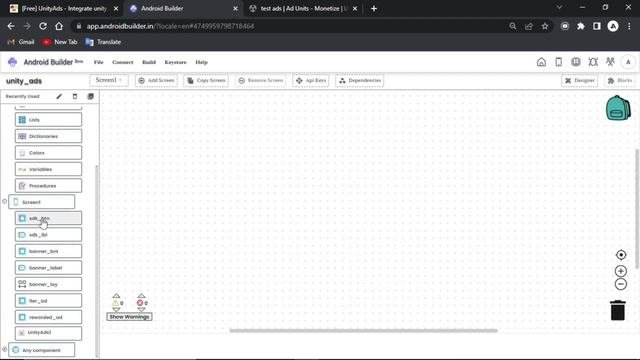
Task: Bookmark this page with the star icon
Action: click(x=545, y=26)
